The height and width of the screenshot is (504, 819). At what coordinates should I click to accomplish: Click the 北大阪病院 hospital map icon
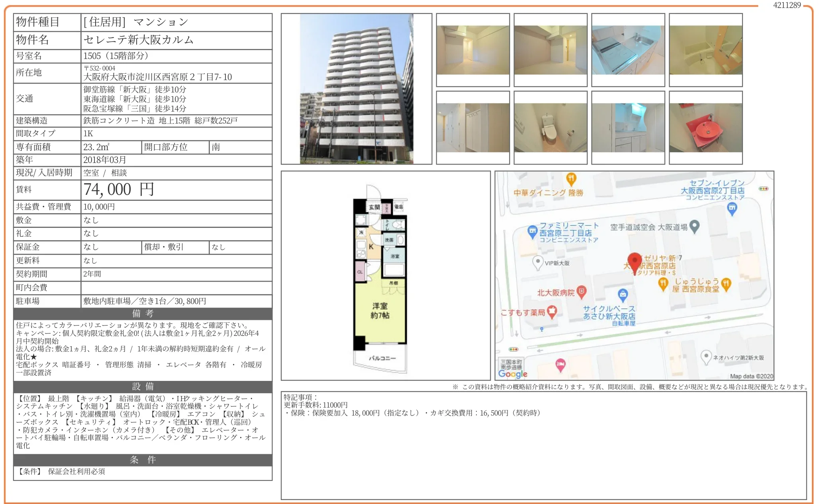pyautogui.click(x=581, y=292)
